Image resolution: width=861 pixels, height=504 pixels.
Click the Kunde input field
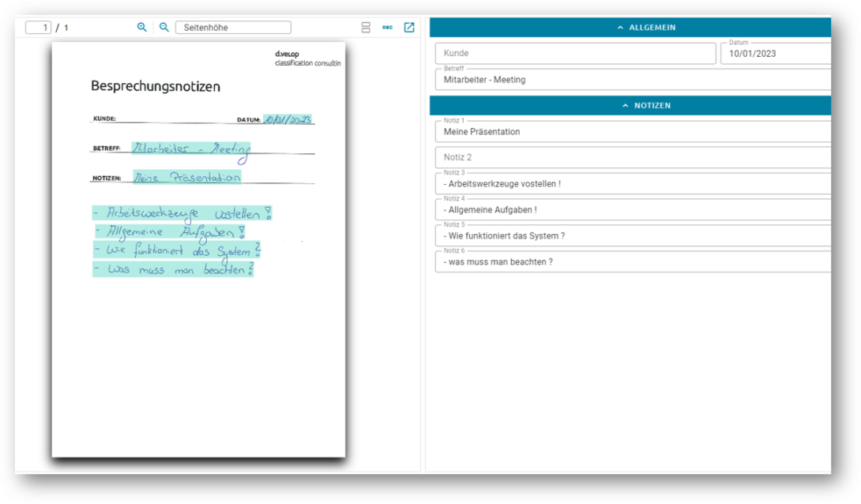[576, 53]
